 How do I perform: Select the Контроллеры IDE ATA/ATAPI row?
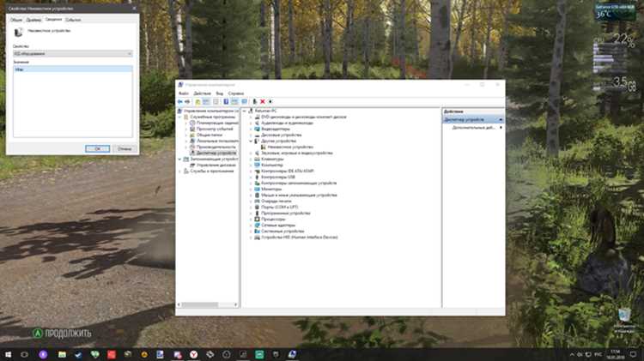coord(287,171)
